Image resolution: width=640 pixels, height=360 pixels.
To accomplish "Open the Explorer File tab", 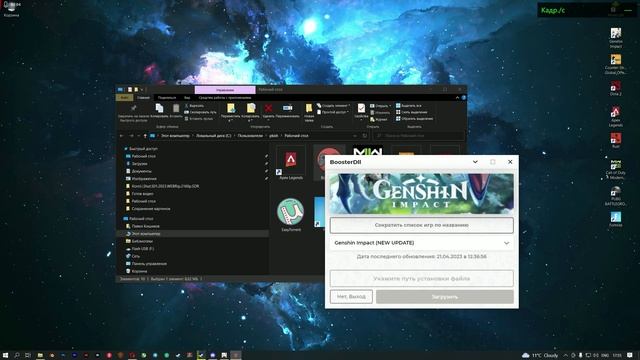I will point(124,98).
